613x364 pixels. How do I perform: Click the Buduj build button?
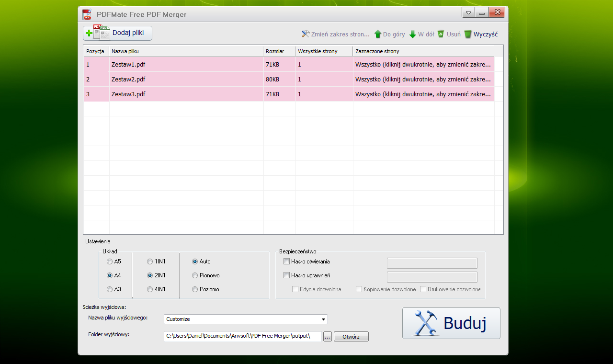tap(451, 323)
